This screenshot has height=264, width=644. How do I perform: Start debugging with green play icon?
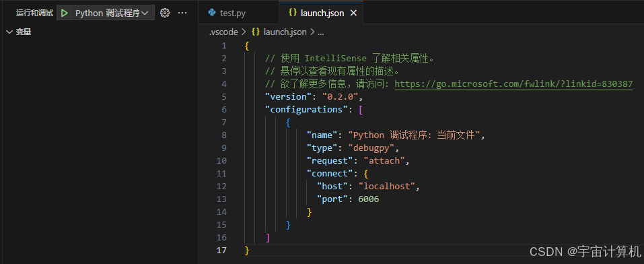pos(64,13)
